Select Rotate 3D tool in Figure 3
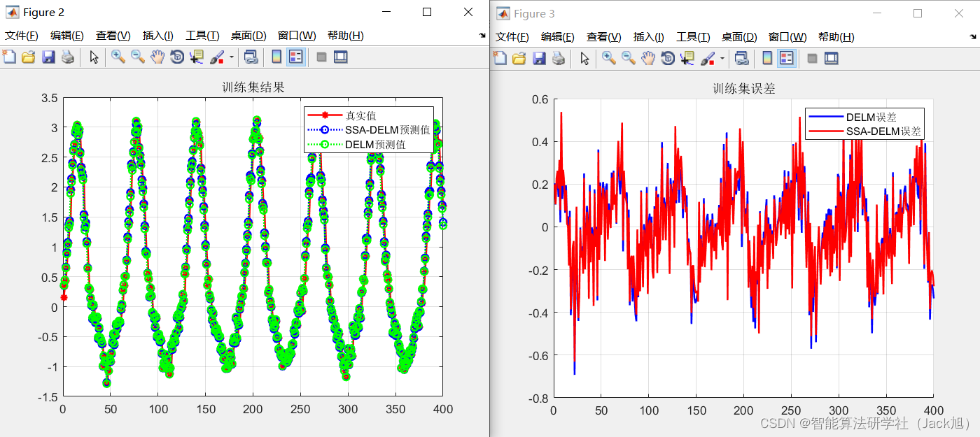The image size is (980, 437). pos(668,58)
